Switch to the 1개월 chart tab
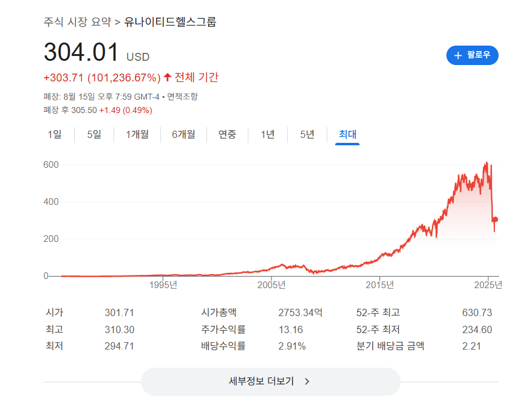 click(x=137, y=134)
